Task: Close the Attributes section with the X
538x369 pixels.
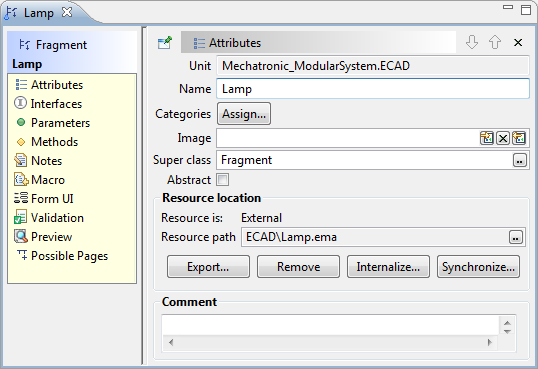Action: [x=518, y=43]
